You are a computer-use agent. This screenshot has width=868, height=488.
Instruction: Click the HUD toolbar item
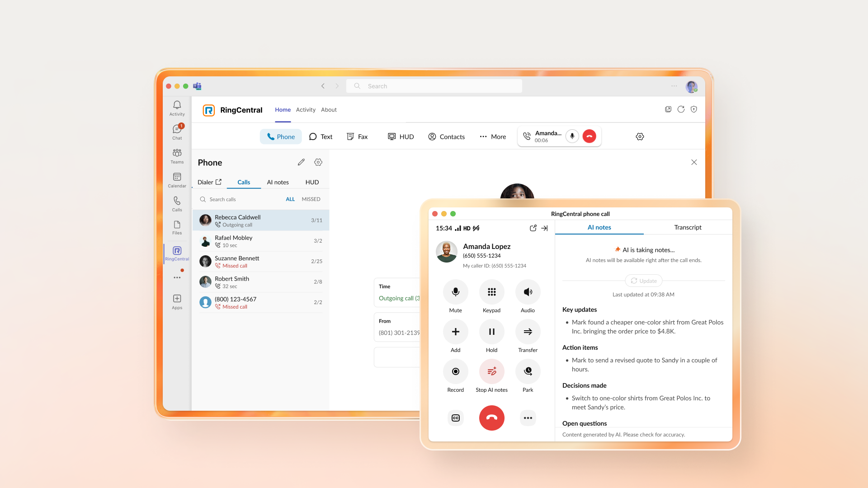[401, 136]
